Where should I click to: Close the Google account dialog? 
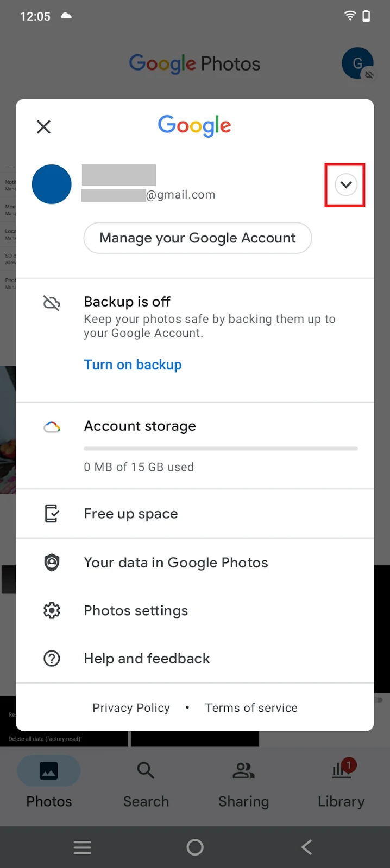43,127
